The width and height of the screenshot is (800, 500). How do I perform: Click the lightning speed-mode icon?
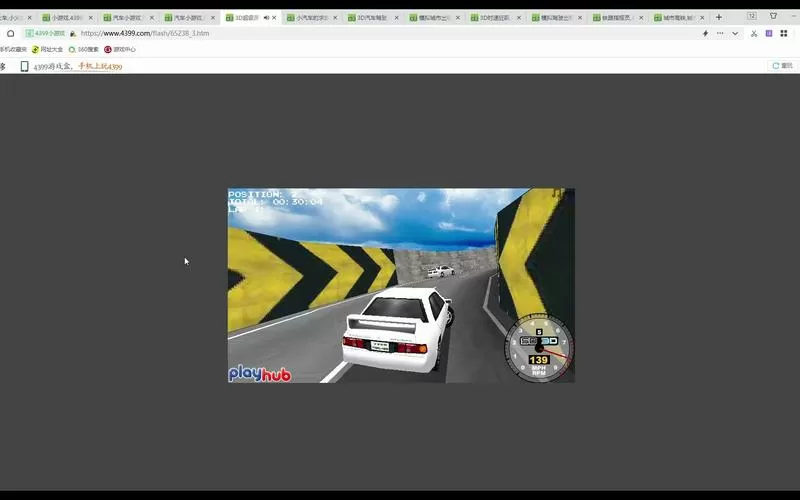click(705, 33)
